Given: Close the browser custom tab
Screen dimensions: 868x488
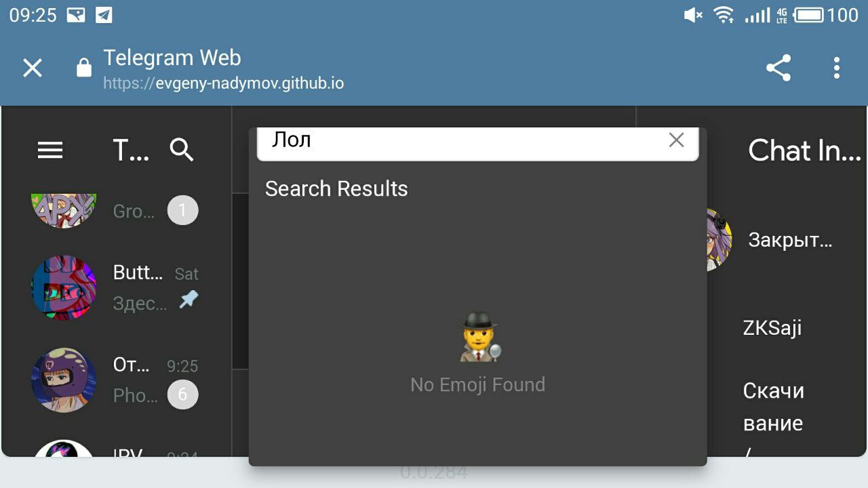Looking at the screenshot, I should pyautogui.click(x=33, y=68).
